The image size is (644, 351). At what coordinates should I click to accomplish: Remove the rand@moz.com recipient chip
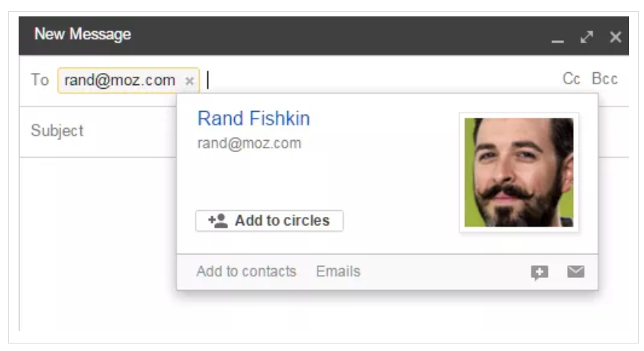pos(189,81)
